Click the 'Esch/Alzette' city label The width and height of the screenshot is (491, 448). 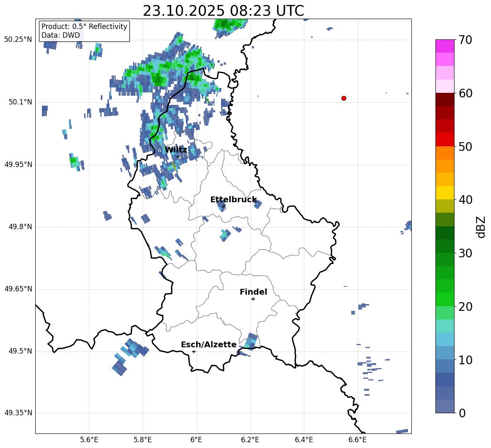click(x=209, y=344)
